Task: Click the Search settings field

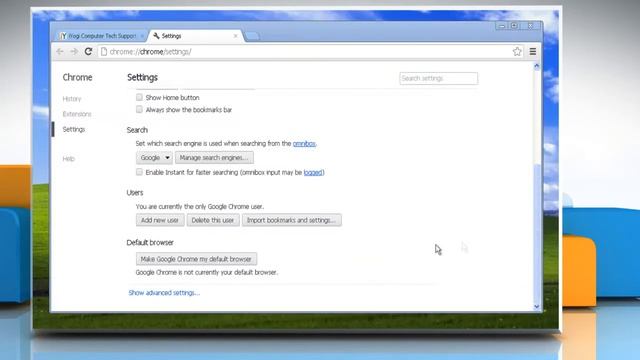Action: point(438,78)
